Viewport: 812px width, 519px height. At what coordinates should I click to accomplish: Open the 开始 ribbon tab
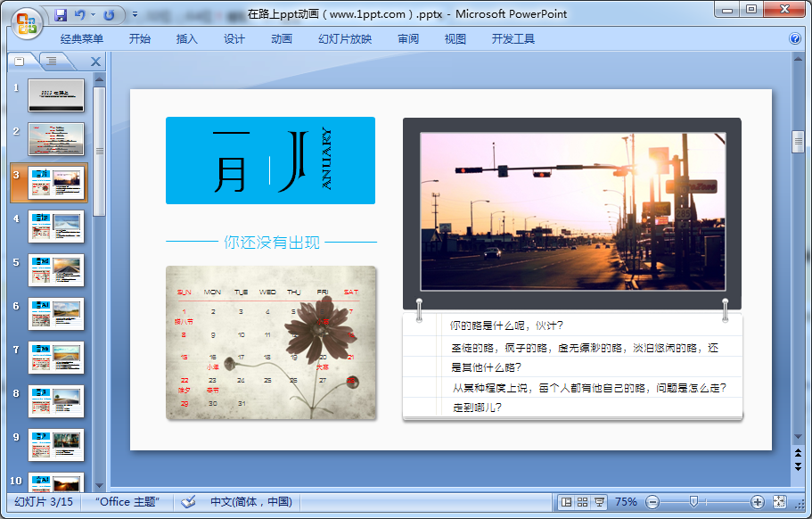139,39
